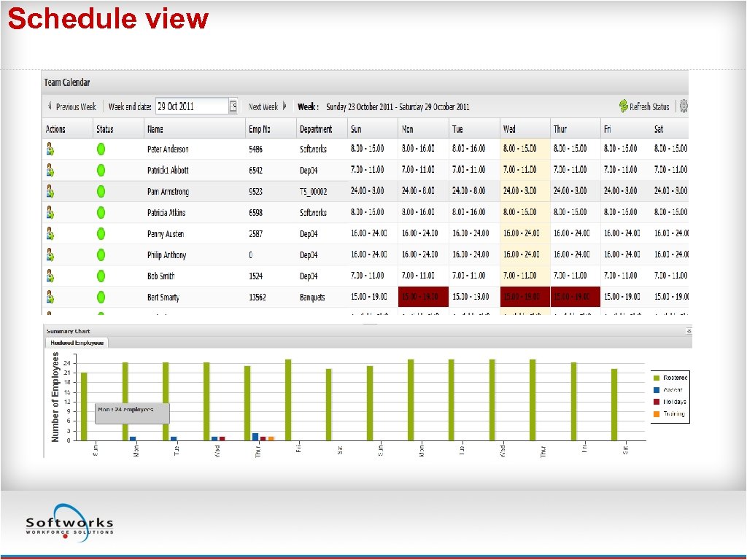Click the green Rostered legend swatch
Image resolution: width=747 pixels, height=560 pixels.
658,377
